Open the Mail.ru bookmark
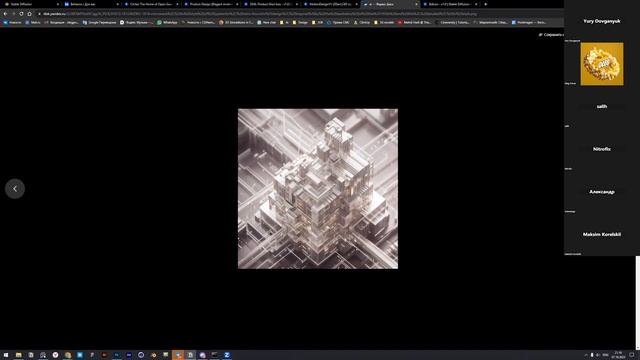The width and height of the screenshot is (640, 360). pyautogui.click(x=33, y=22)
